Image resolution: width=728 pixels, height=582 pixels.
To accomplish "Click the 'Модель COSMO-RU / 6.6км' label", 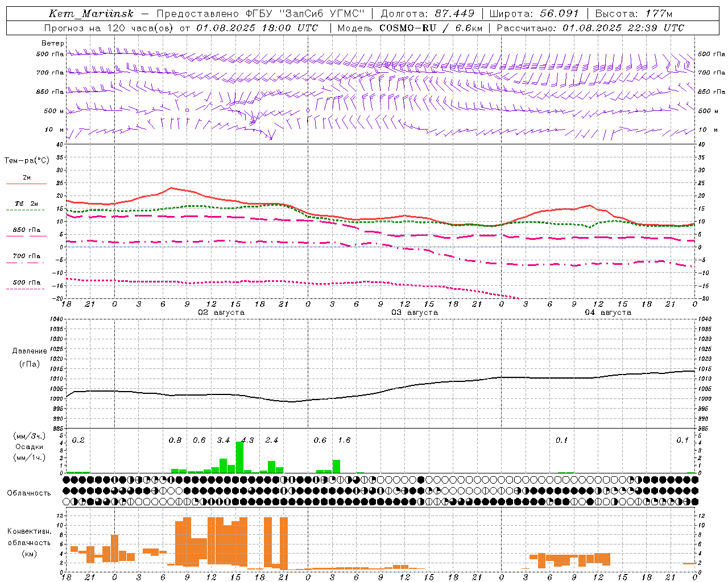I will pos(409,28).
